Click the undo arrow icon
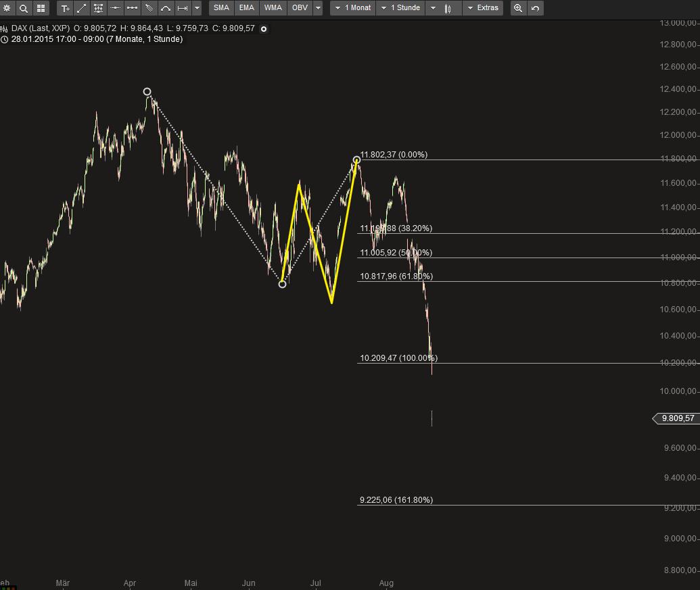The width and height of the screenshot is (700, 590). point(534,8)
